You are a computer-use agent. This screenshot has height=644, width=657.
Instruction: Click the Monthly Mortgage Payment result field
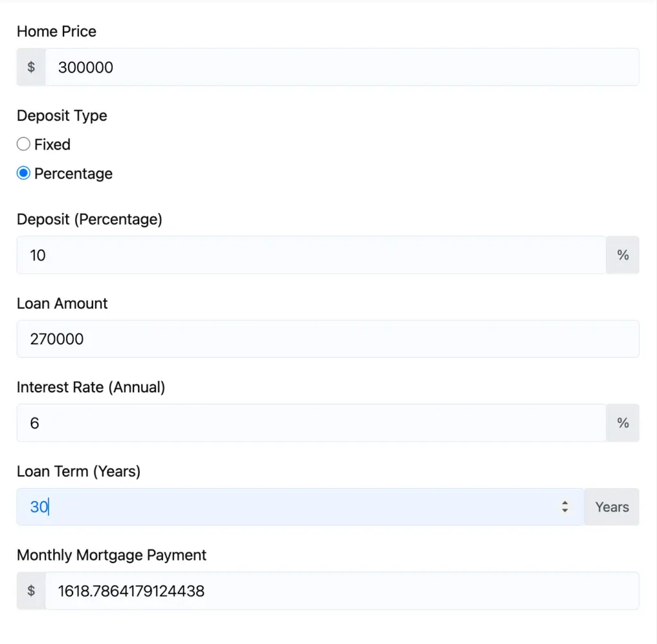(257, 591)
